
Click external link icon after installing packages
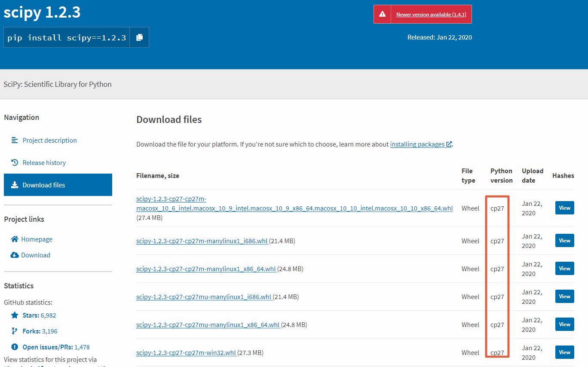449,144
